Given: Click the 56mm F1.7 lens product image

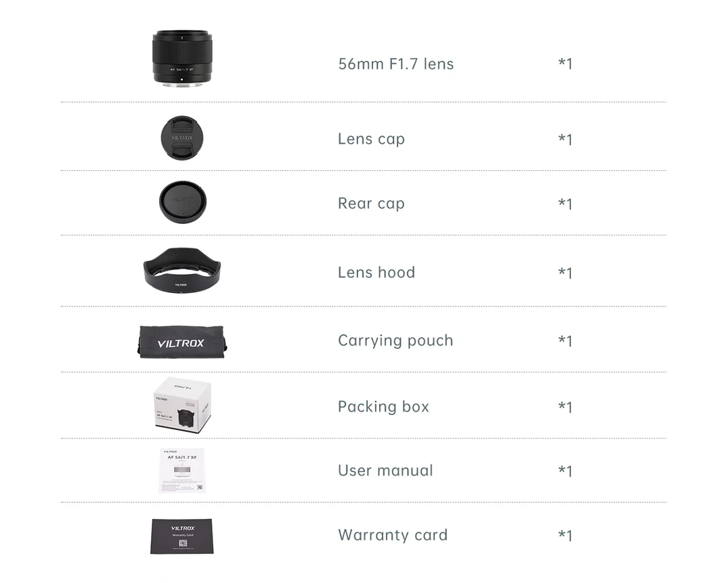Looking at the screenshot, I should pyautogui.click(x=182, y=58).
